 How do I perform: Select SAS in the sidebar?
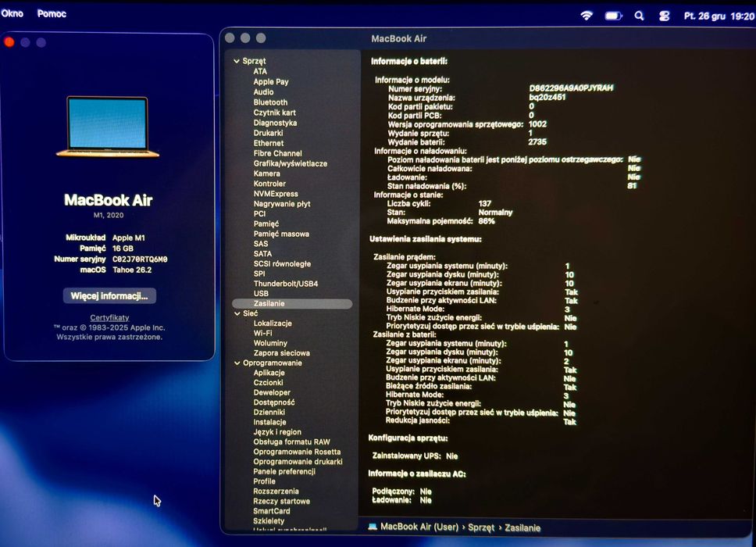click(260, 244)
